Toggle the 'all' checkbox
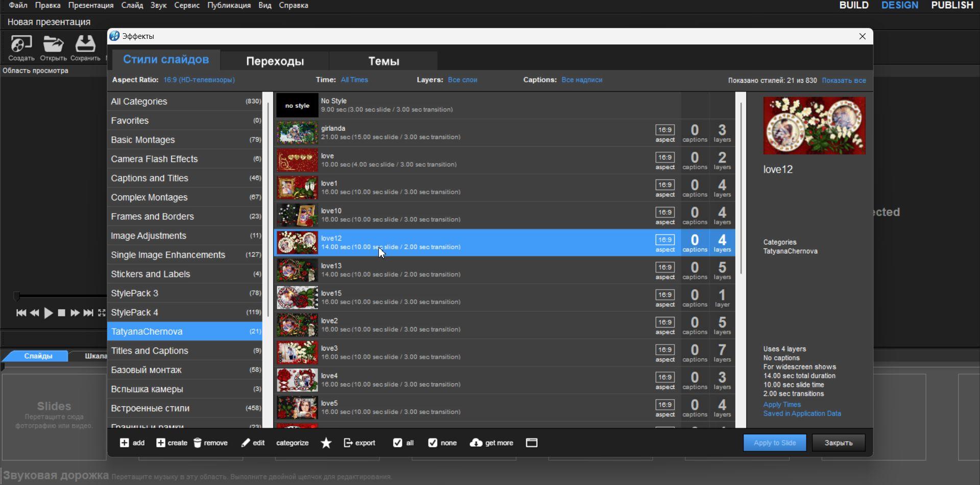 click(397, 443)
